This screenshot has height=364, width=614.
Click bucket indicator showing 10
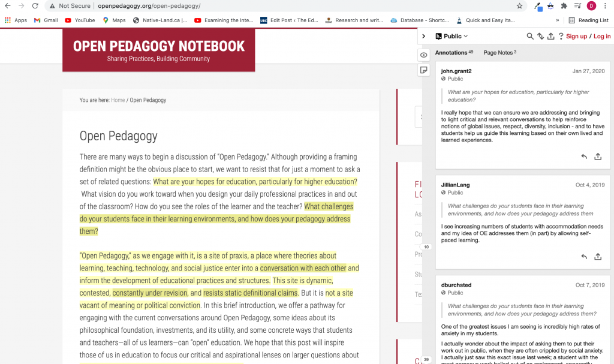coord(426,247)
